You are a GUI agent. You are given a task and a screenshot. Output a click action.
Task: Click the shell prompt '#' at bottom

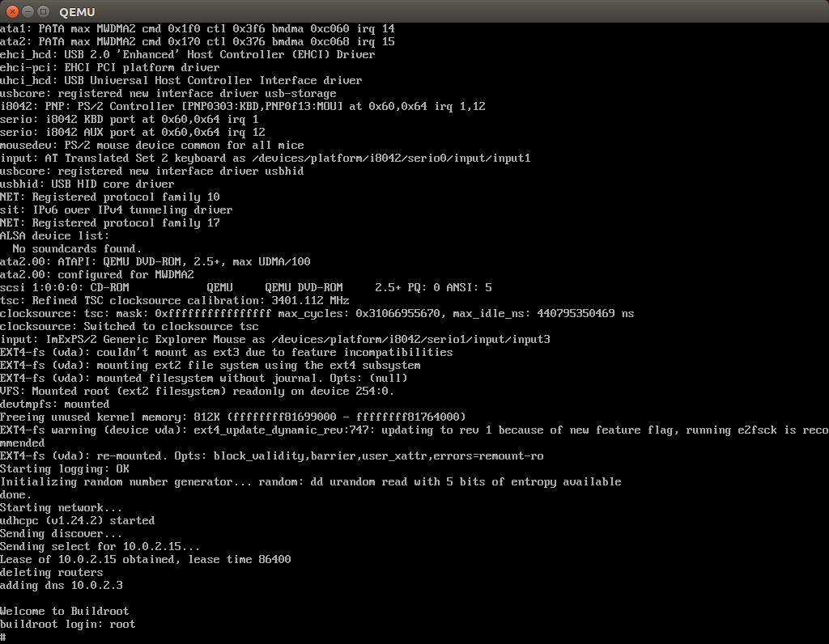3,637
